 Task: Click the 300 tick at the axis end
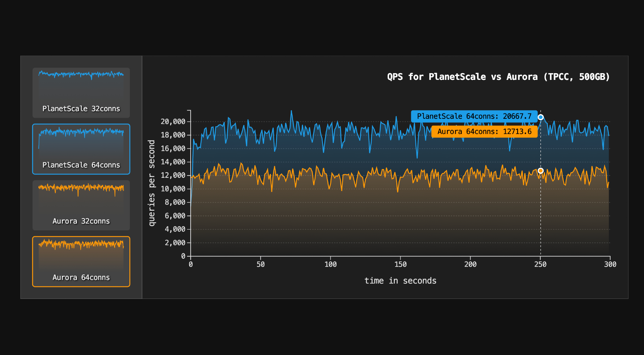pos(610,264)
